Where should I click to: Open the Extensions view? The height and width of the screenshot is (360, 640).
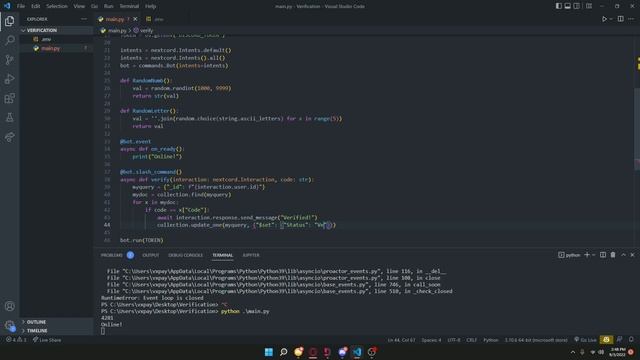pyautogui.click(x=10, y=98)
